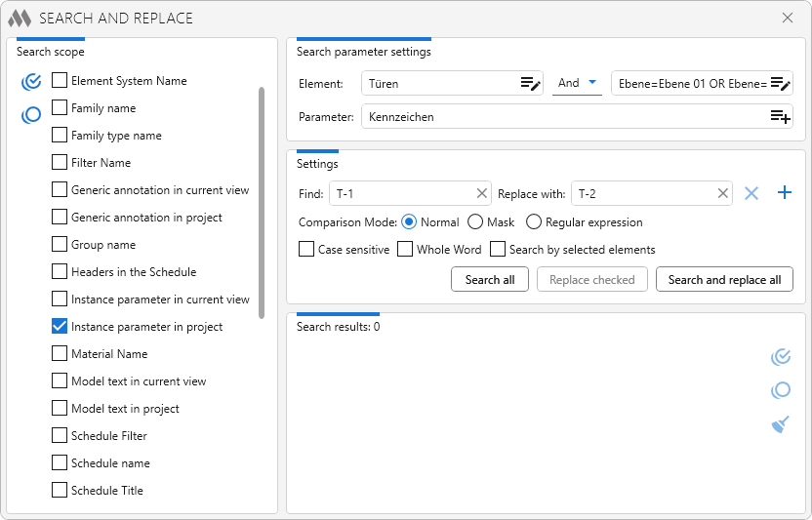812x520 pixels.
Task: Click Search and replace all button
Action: click(x=724, y=280)
